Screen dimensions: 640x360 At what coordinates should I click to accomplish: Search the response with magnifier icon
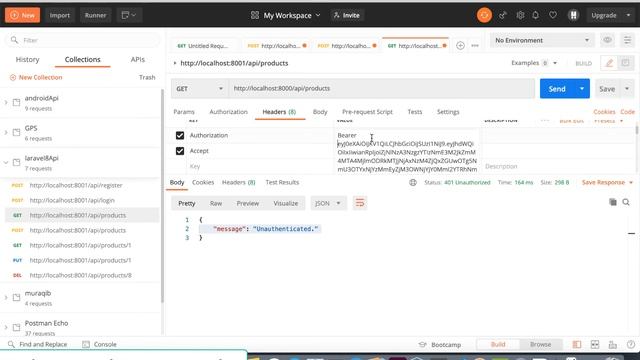[x=626, y=202]
